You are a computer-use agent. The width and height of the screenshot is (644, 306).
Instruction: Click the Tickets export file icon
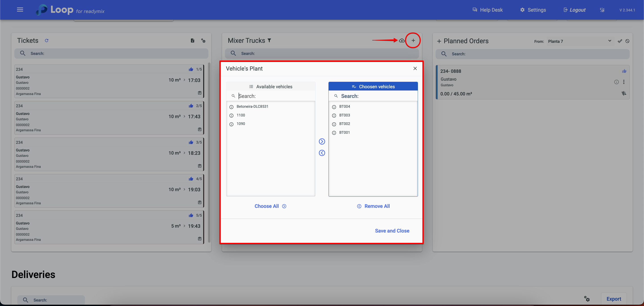[x=192, y=41]
